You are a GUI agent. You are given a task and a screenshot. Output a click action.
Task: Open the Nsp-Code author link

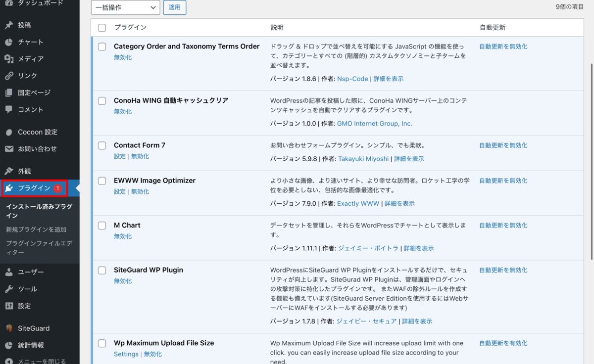[352, 79]
